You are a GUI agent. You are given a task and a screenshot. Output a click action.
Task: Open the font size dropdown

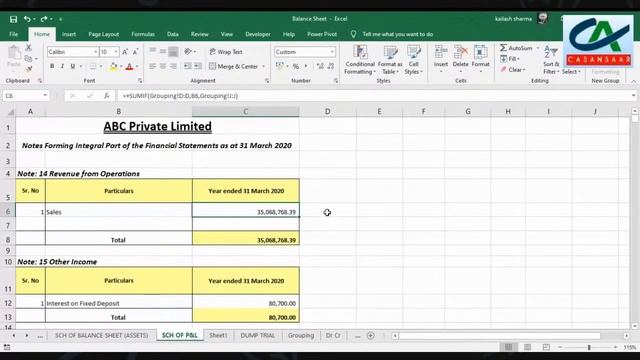click(x=116, y=52)
